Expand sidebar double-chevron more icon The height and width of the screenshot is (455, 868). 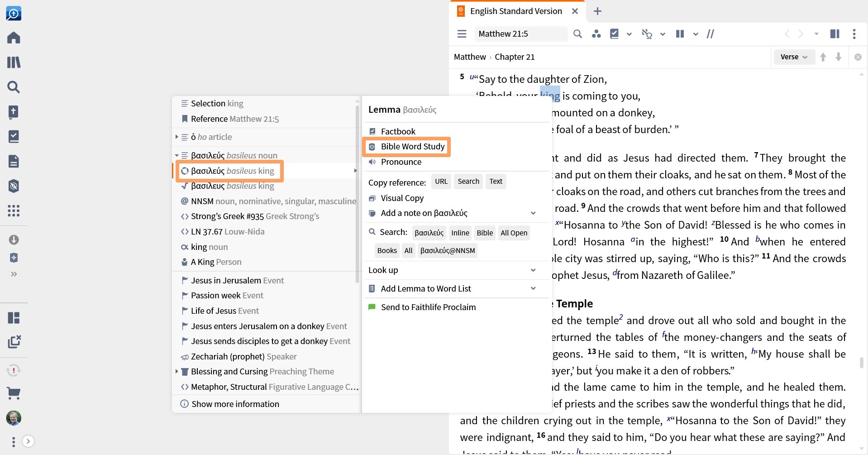(14, 274)
